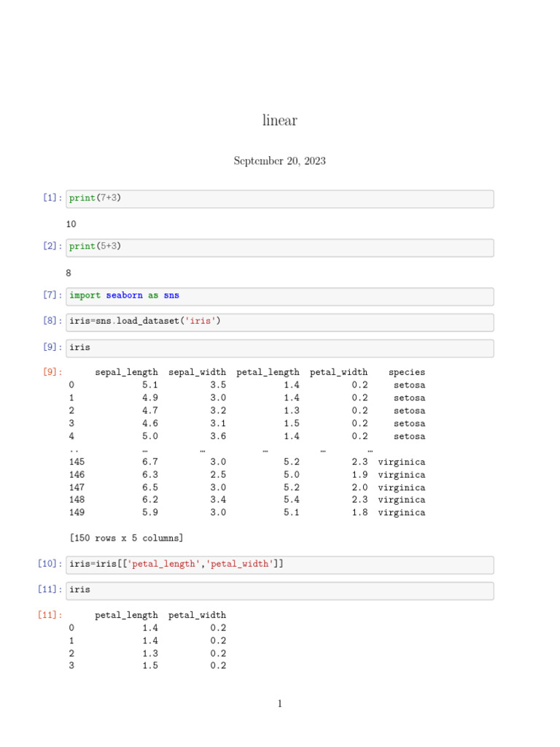Click petal_width value 1.9 in row 146
The height and width of the screenshot is (747, 560).
coord(359,475)
